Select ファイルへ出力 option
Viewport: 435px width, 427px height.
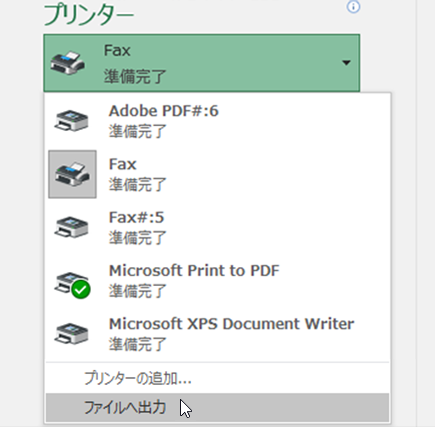217,408
